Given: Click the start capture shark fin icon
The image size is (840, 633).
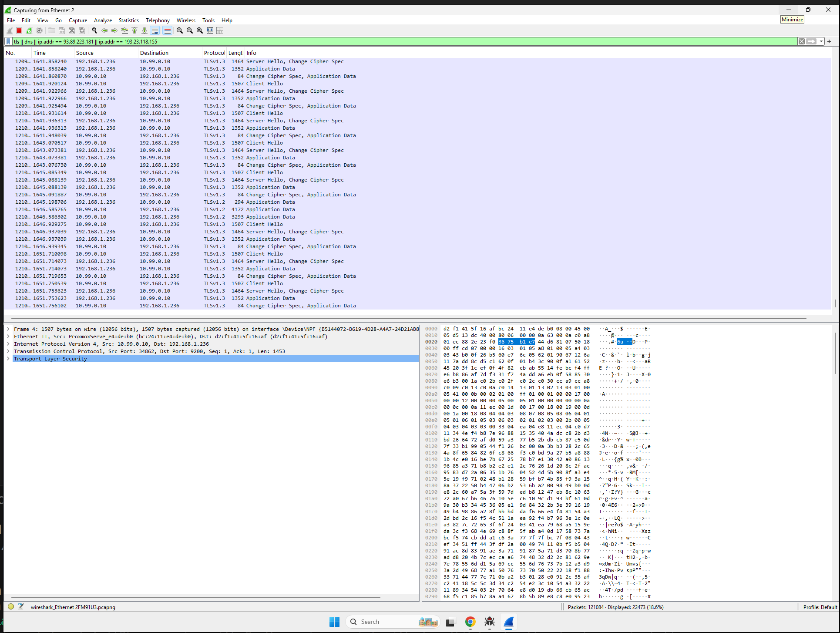Looking at the screenshot, I should pyautogui.click(x=9, y=30).
